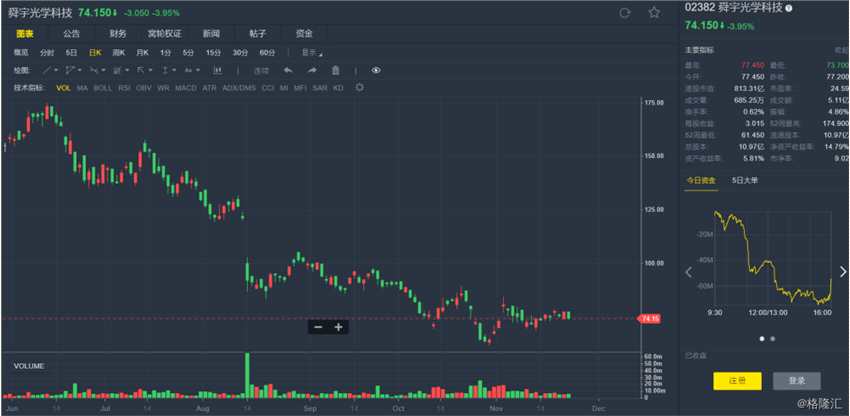Toggle the KD indicator
Screen dimensions: 850x416
click(338, 87)
